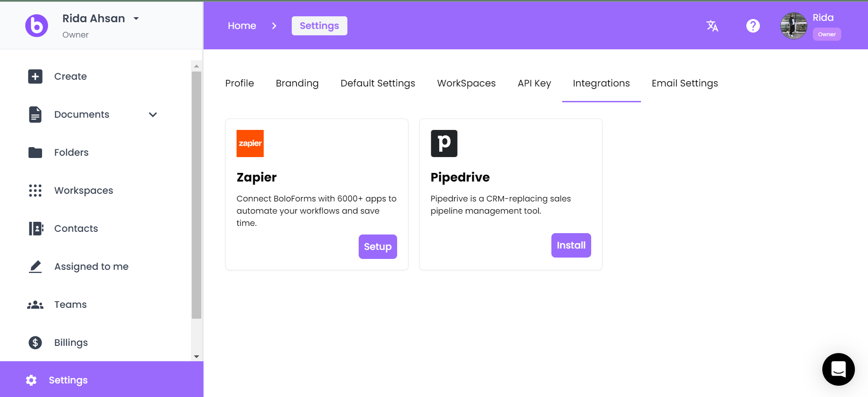Open the chat support bubble
The height and width of the screenshot is (397, 868).
(839, 369)
